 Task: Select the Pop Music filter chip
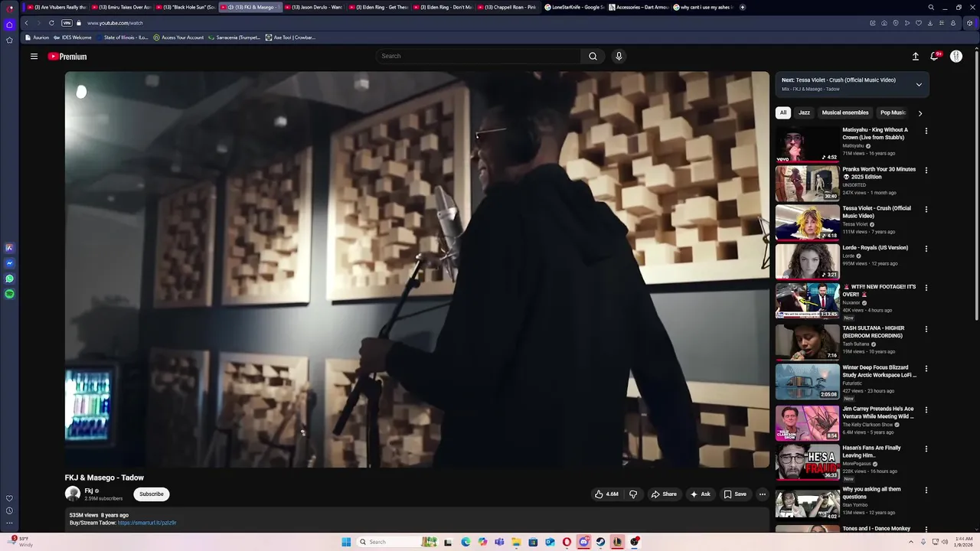click(x=893, y=112)
